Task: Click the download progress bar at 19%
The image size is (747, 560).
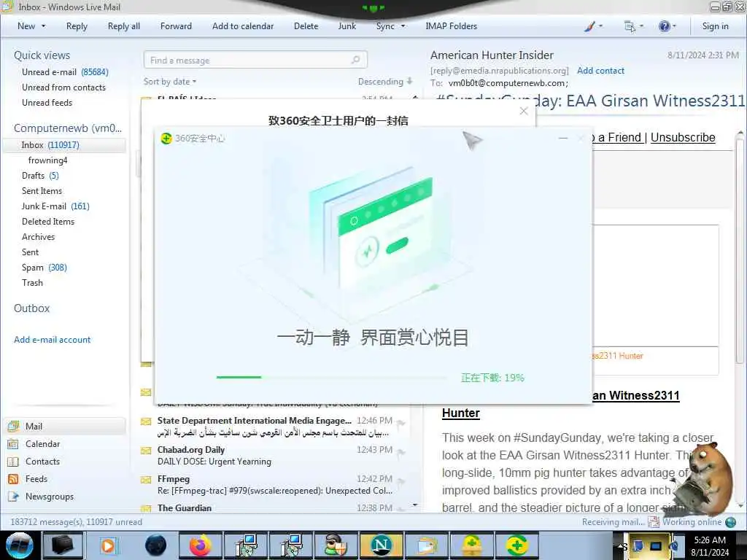Action: pyautogui.click(x=331, y=377)
